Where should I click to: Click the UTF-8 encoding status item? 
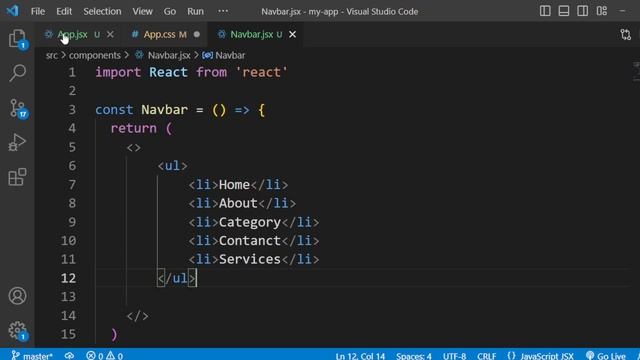[x=454, y=356]
